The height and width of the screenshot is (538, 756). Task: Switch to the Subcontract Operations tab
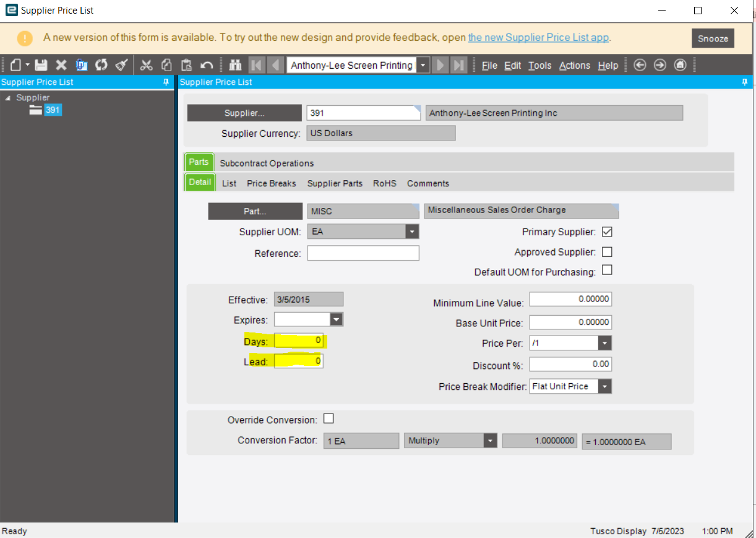point(267,163)
